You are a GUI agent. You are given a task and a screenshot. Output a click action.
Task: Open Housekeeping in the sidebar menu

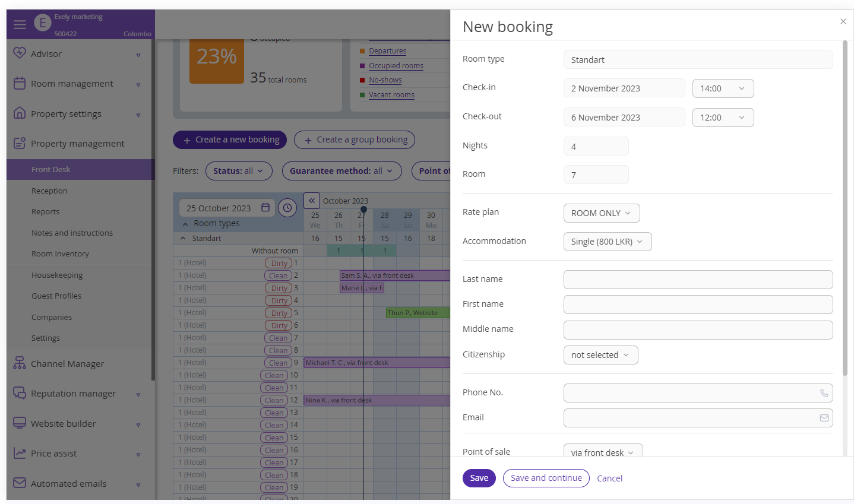(x=57, y=275)
